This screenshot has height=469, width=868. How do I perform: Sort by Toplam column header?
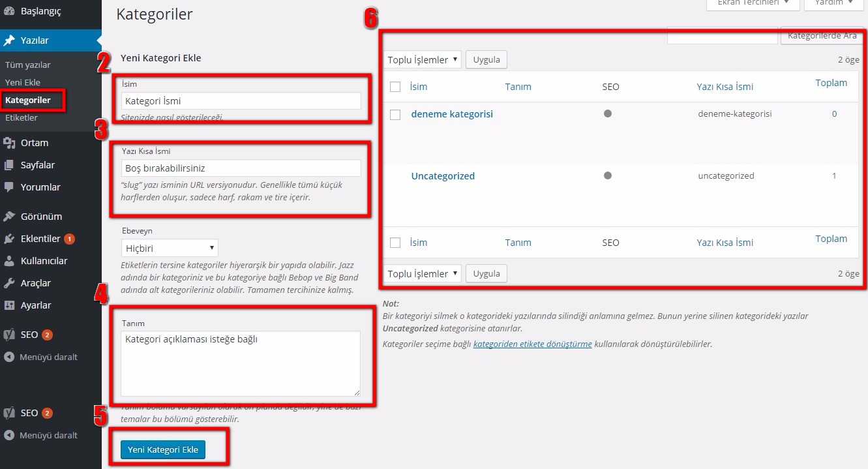(x=831, y=83)
